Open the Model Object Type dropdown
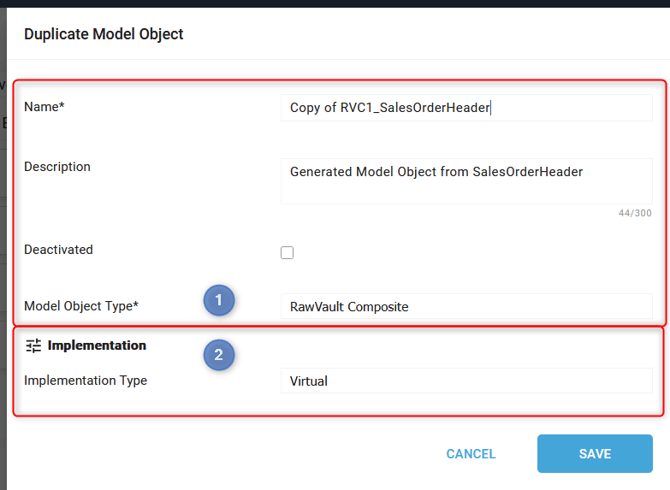 coord(466,307)
